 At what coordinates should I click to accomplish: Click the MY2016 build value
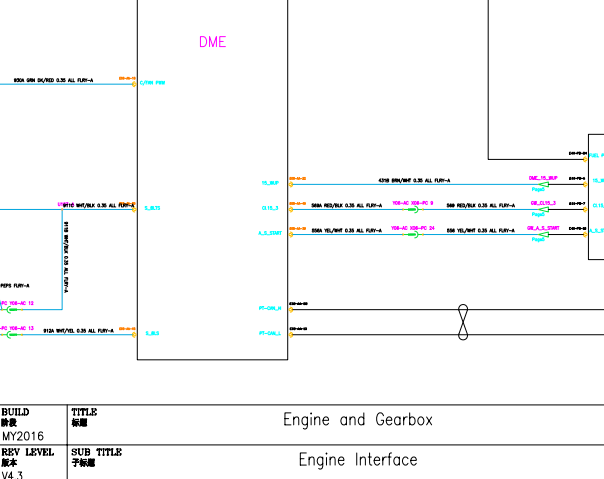tap(23, 436)
